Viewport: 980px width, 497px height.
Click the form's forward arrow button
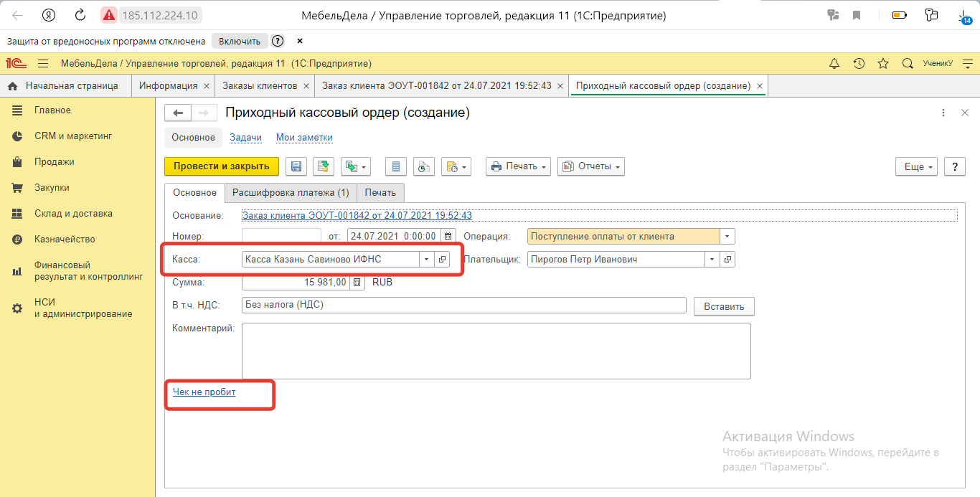[x=204, y=113]
